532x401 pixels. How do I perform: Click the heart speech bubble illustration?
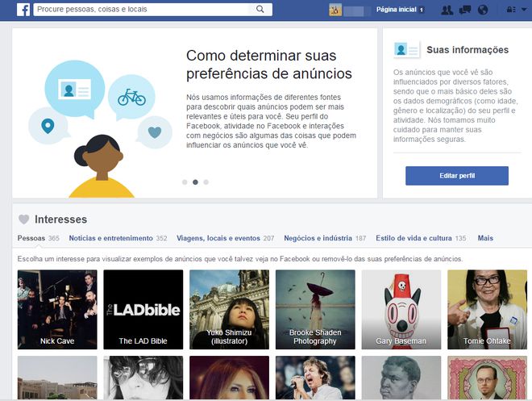point(155,132)
